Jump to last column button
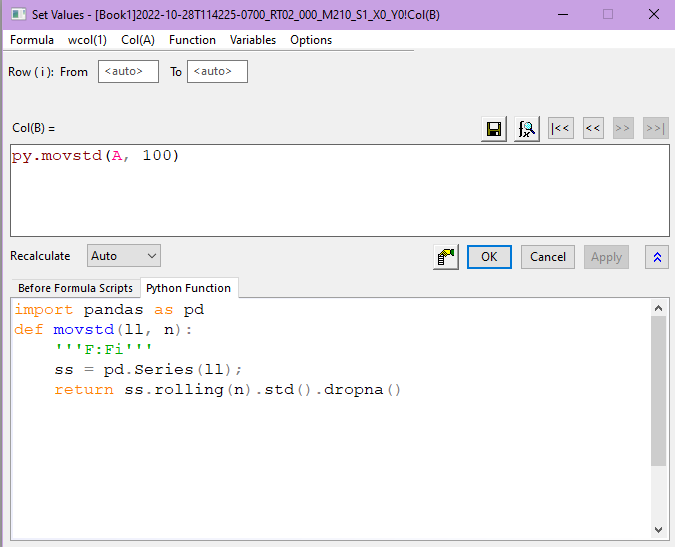 click(x=655, y=129)
